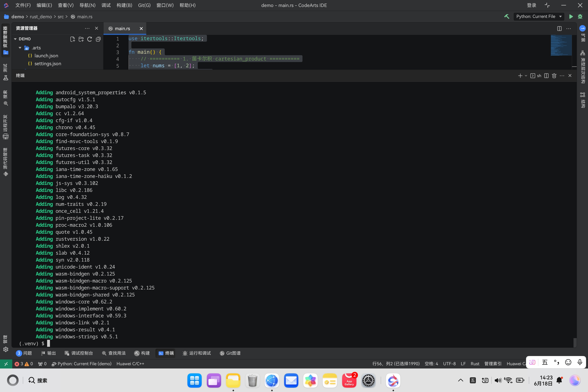This screenshot has height=392, width=588.
Task: Open the 测试 sidebar view
Action: pyautogui.click(x=5, y=72)
